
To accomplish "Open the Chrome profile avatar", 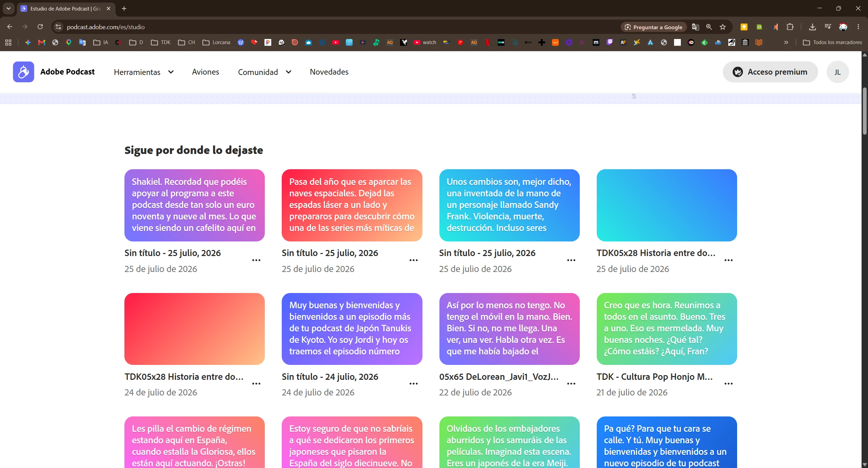I will tap(843, 27).
